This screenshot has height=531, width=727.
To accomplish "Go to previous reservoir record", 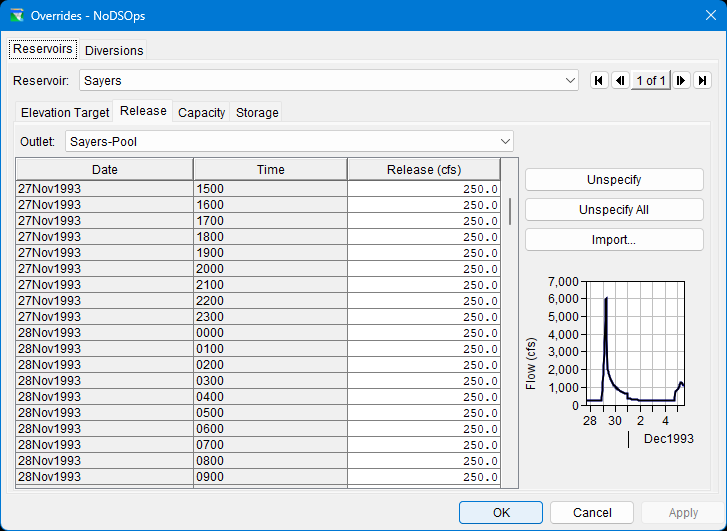I will (x=620, y=80).
